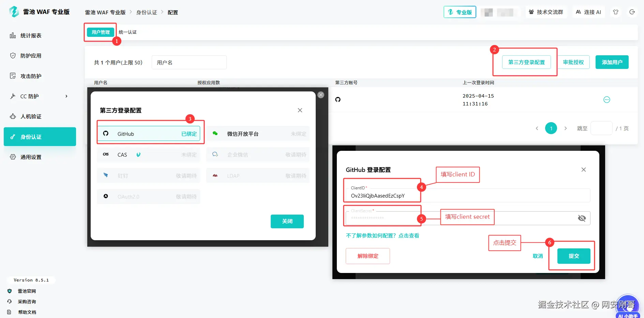Click the dark circle close button on overlay
The width and height of the screenshot is (644, 318).
(x=321, y=95)
